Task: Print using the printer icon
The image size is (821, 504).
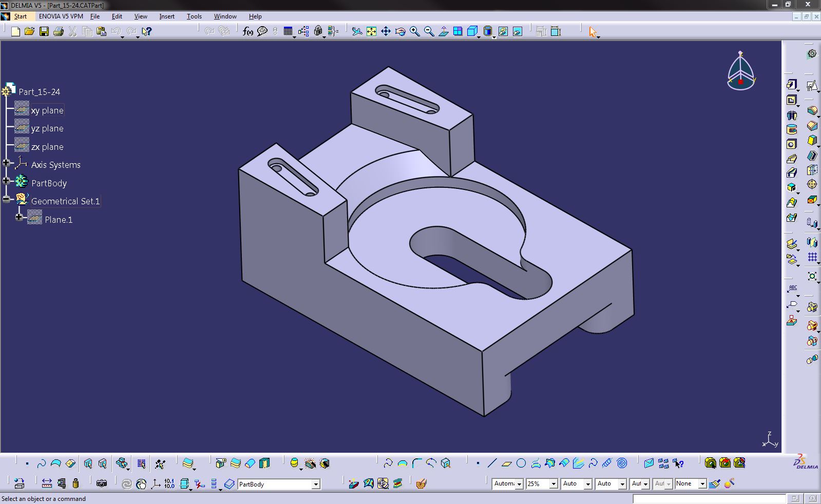Action: coord(59,32)
